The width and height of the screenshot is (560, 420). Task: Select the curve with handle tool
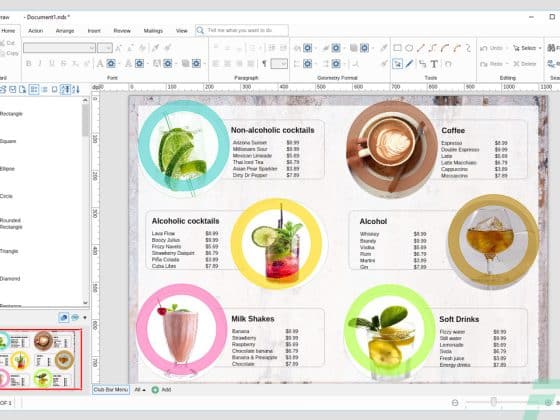tap(456, 48)
